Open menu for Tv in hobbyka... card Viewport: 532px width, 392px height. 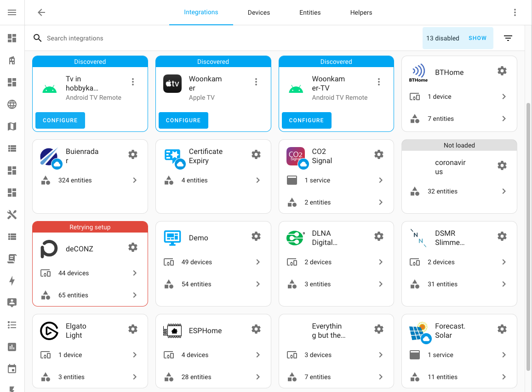(x=133, y=82)
